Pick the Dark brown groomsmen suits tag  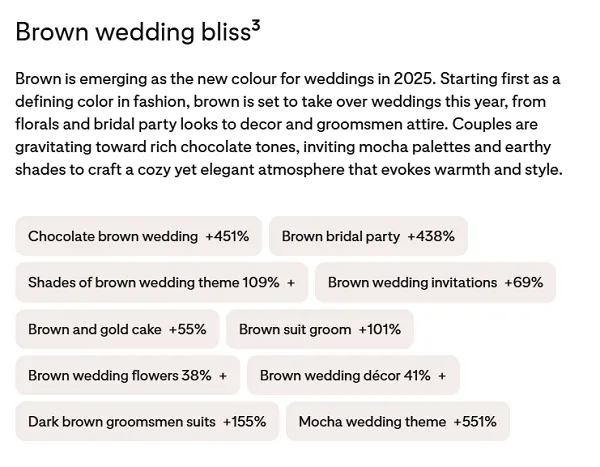click(x=147, y=422)
